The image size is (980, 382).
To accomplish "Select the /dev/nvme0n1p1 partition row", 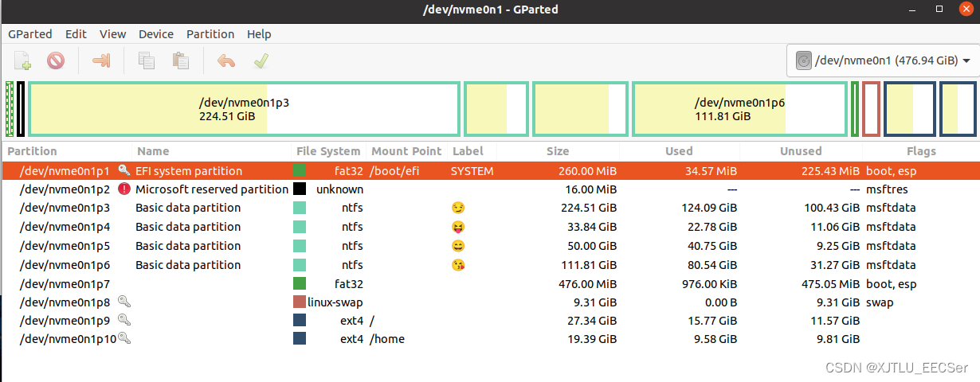I will point(490,170).
